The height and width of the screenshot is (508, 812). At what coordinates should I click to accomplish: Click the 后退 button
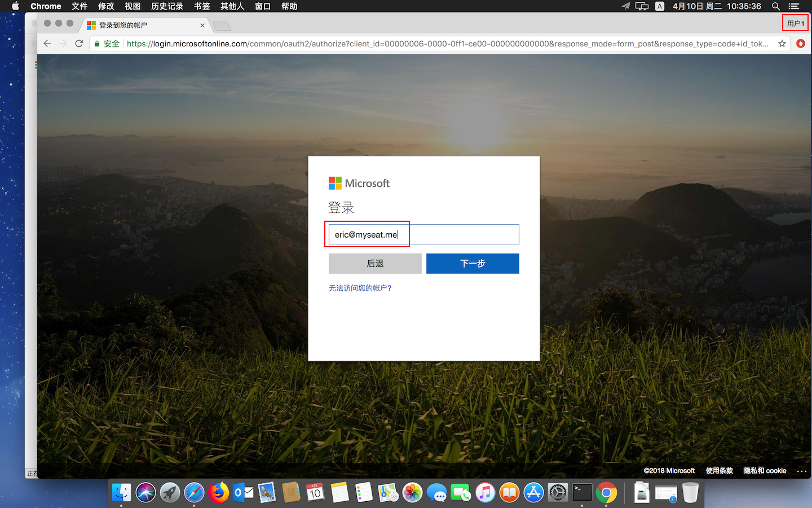[x=375, y=264]
